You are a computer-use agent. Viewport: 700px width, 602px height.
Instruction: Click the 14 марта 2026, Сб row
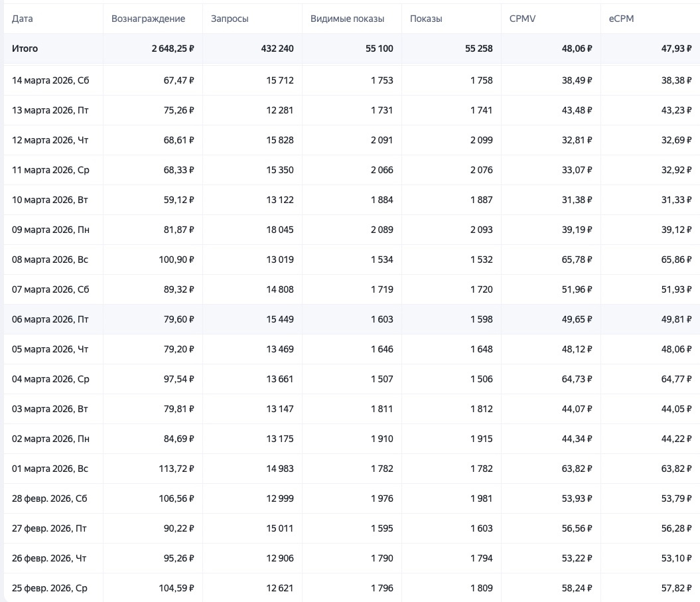(x=50, y=80)
